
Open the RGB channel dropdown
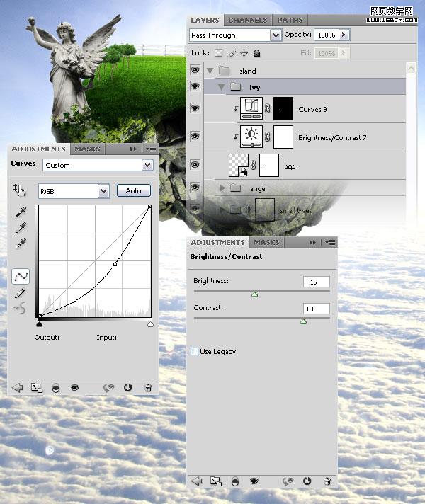pyautogui.click(x=103, y=191)
